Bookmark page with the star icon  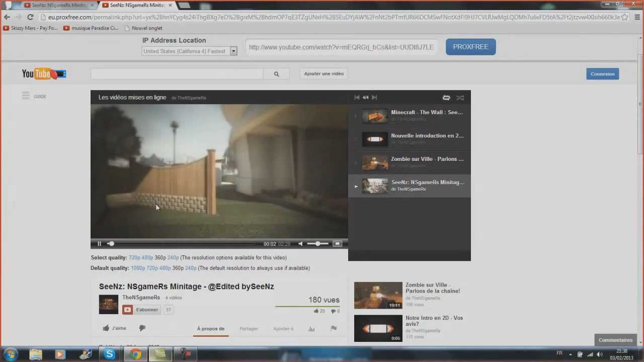click(625, 17)
